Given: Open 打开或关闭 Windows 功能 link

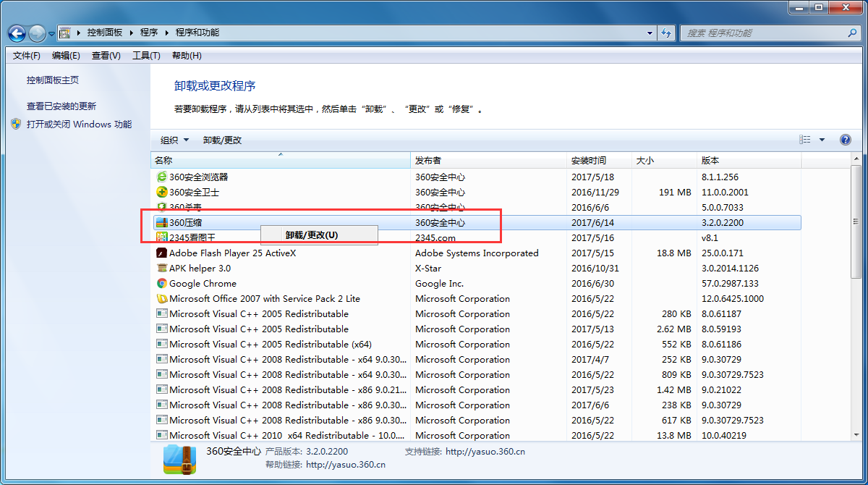Looking at the screenshot, I should tap(79, 124).
